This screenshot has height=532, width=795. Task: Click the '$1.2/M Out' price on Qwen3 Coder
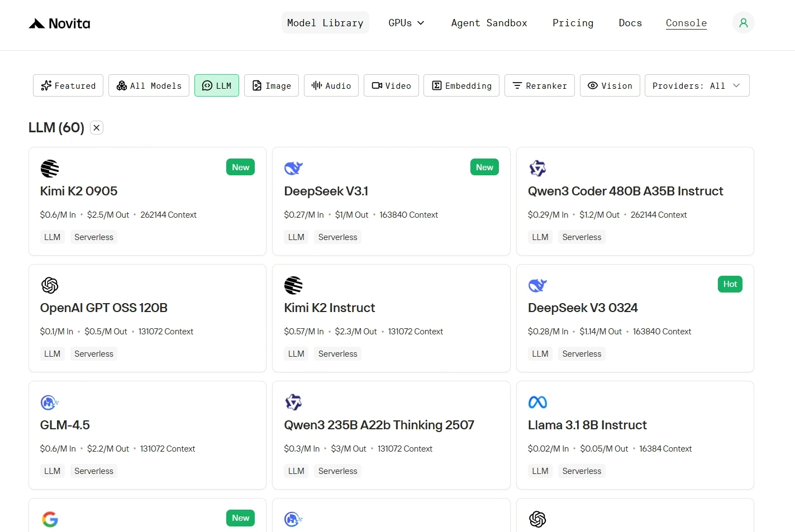[x=599, y=215]
